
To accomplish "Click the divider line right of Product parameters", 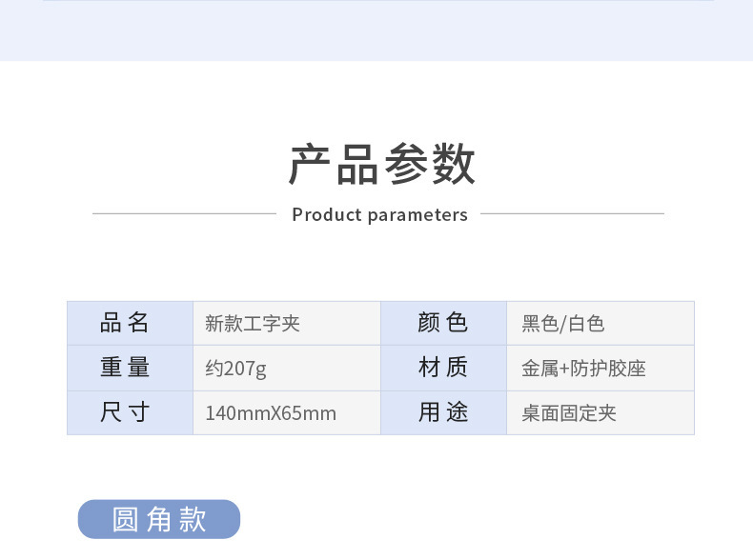I will coord(572,213).
